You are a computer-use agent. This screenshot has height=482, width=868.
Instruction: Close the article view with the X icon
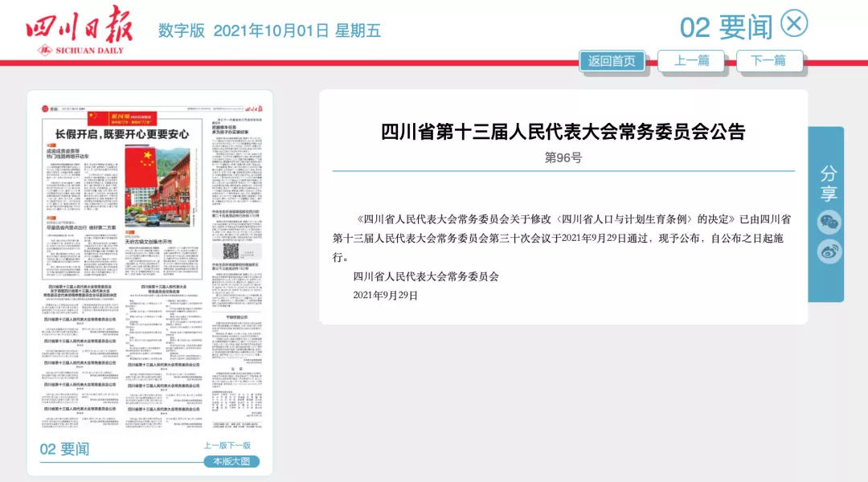click(x=796, y=25)
